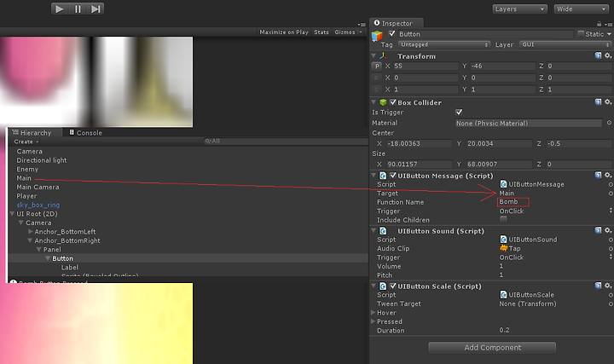
Task: Toggle the Button game object active checkbox
Action: (392, 33)
